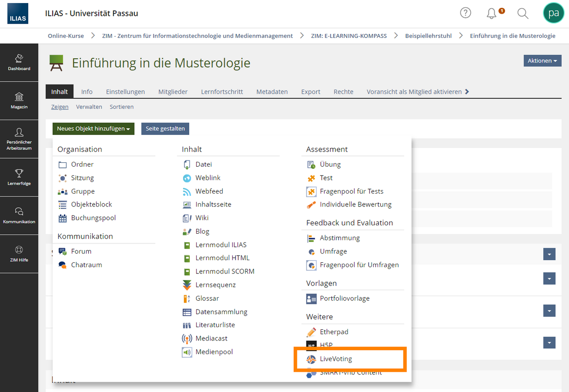Image resolution: width=569 pixels, height=392 pixels.
Task: Add a Forum object
Action: [x=81, y=251]
